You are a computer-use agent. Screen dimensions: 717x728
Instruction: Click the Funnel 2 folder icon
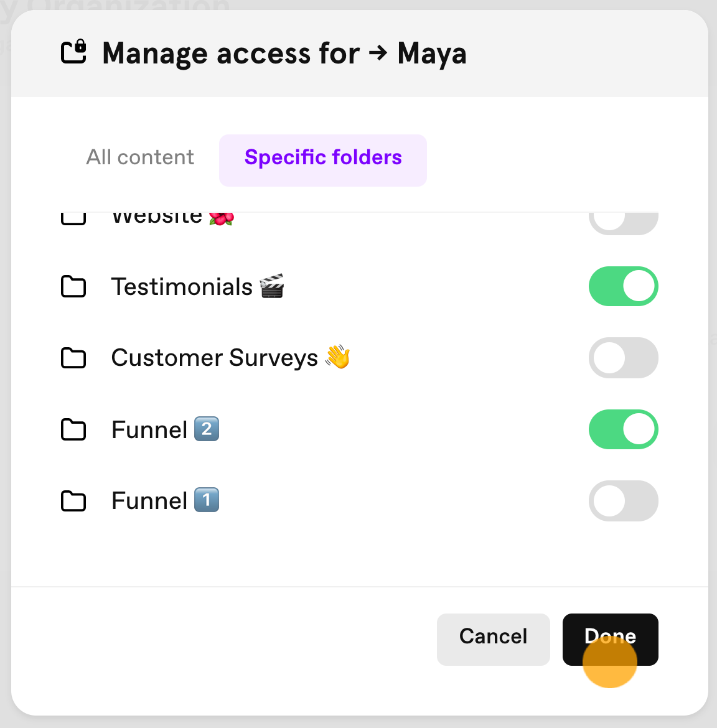coord(73,429)
